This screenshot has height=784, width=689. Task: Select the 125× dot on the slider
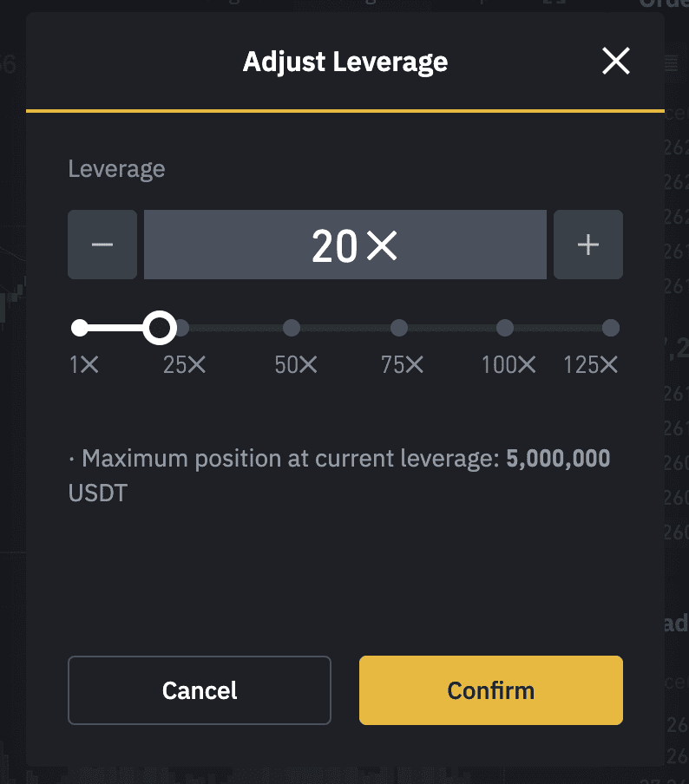611,328
